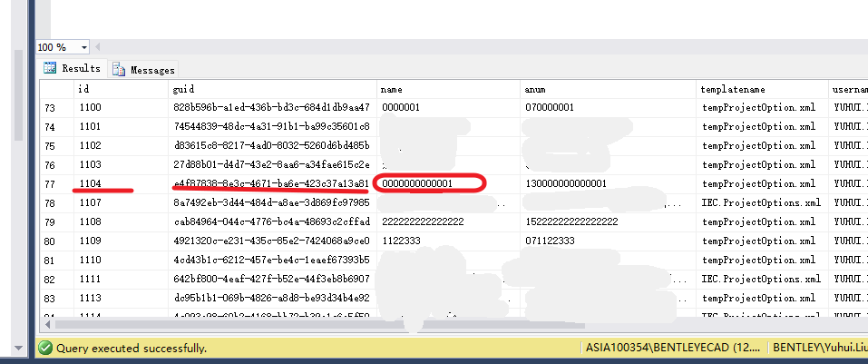Click id cell 1102

(122, 146)
